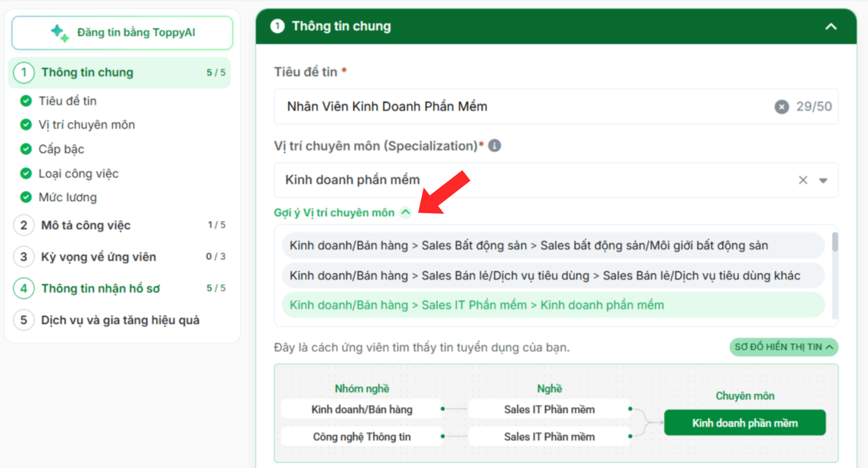Viewport: 868px width, 468px height.
Task: Click the step 4 circle number icon
Action: (x=24, y=288)
